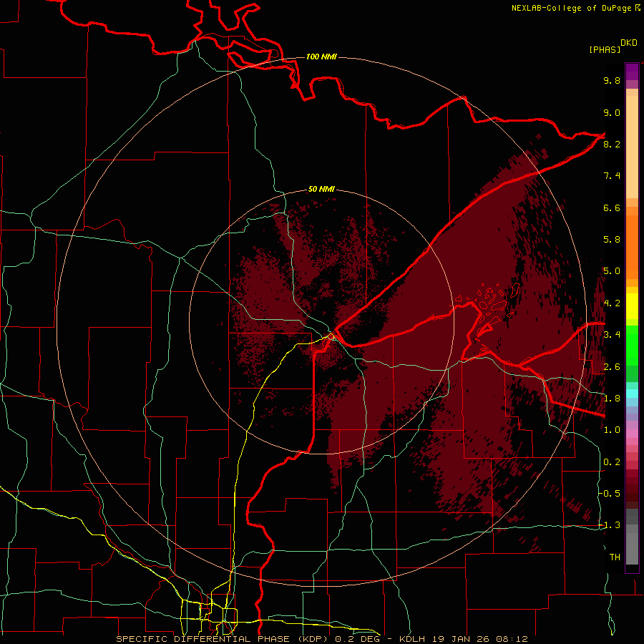The width and height of the screenshot is (644, 644).
Task: Click the TH threshold label
Action: 615,557
